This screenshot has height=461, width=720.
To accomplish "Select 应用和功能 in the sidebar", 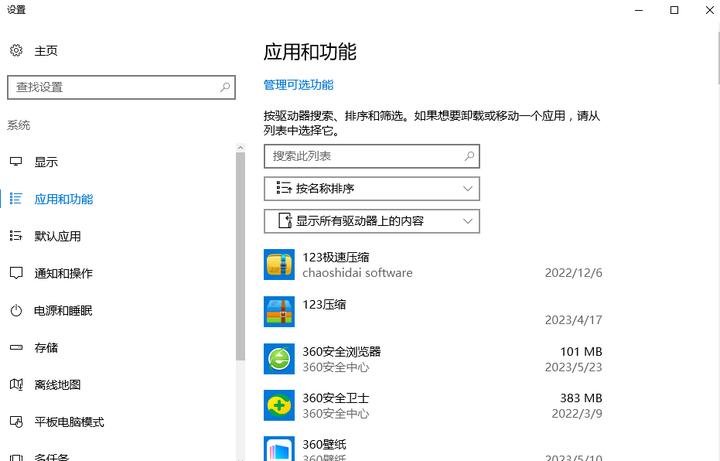I will (64, 199).
